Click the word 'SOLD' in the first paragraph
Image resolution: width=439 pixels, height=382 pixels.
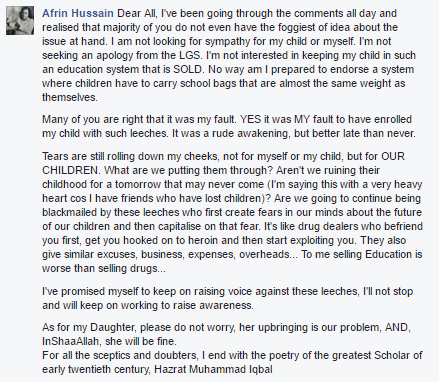tap(187, 69)
